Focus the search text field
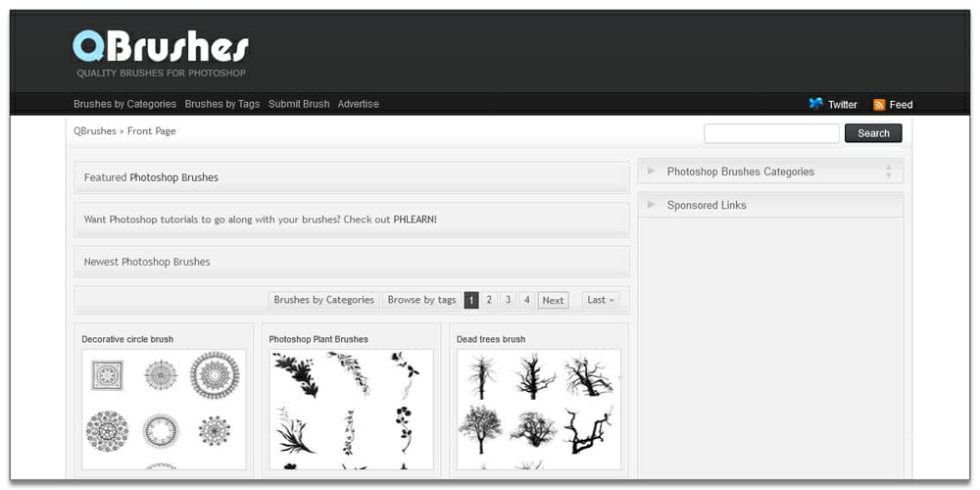The width and height of the screenshot is (980, 490). point(771,133)
